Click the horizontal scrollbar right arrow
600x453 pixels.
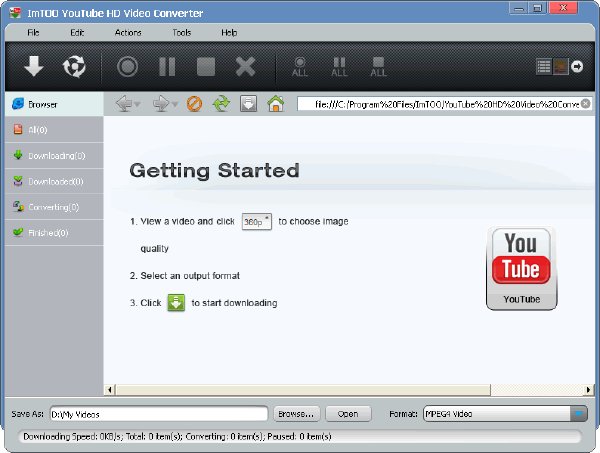tap(588, 390)
